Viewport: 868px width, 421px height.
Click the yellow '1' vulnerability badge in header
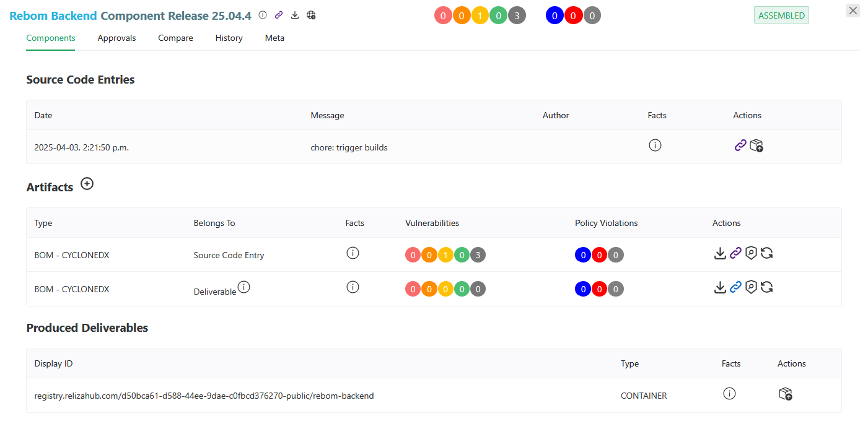tap(481, 15)
